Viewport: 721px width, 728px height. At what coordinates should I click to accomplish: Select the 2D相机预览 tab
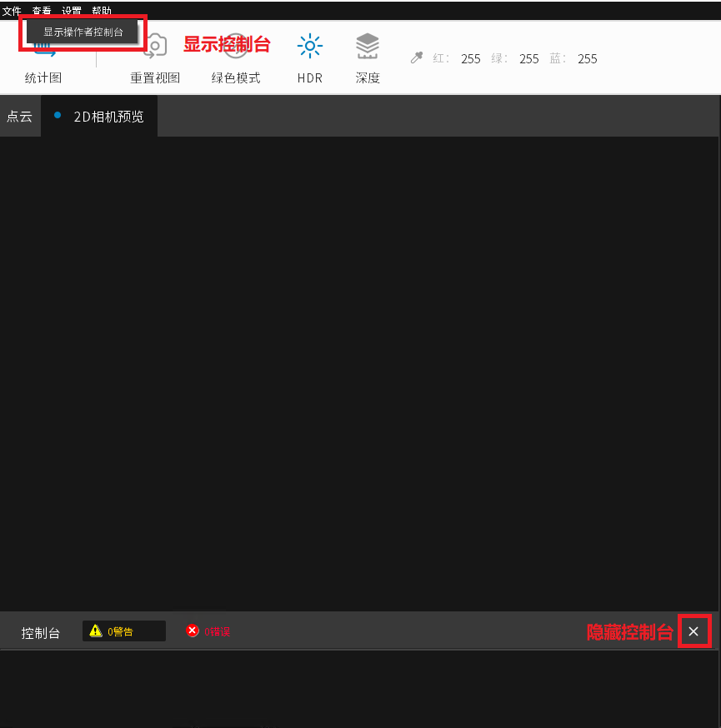108,117
